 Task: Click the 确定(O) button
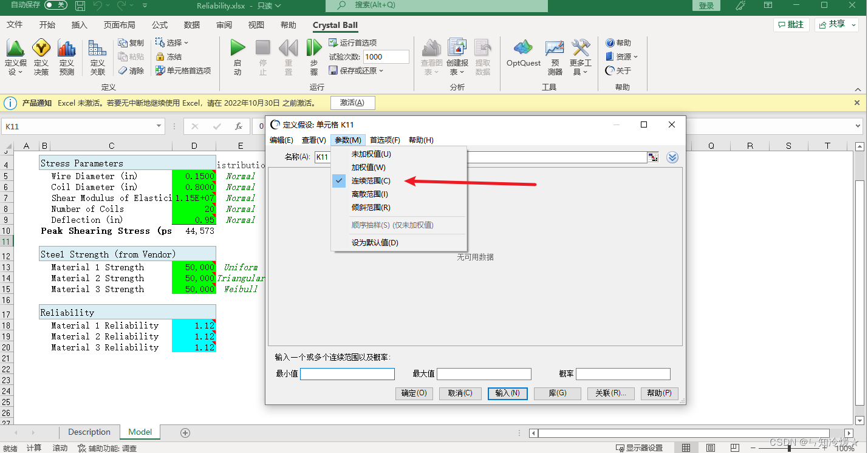pyautogui.click(x=414, y=393)
